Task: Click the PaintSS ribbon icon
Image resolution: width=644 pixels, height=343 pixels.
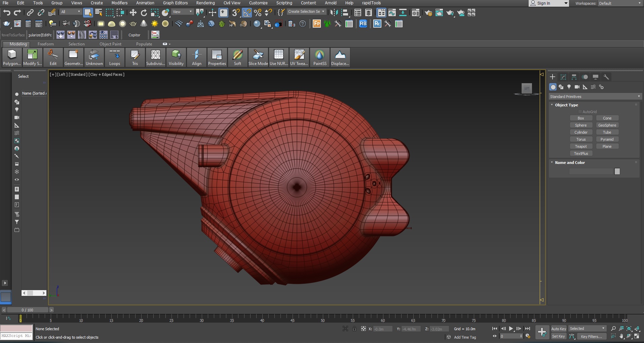Action: pos(320,57)
